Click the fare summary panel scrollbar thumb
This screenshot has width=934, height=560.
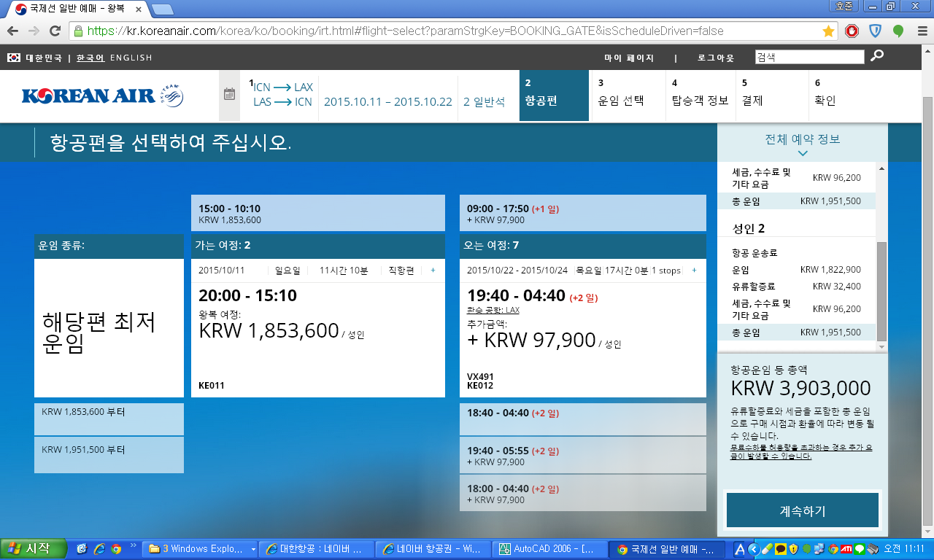(882, 292)
